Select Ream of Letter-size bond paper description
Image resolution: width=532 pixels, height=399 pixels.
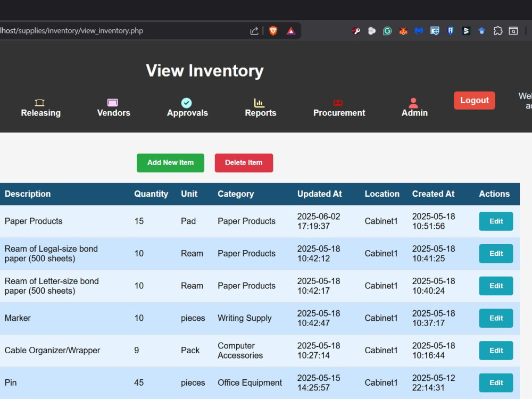pyautogui.click(x=52, y=286)
